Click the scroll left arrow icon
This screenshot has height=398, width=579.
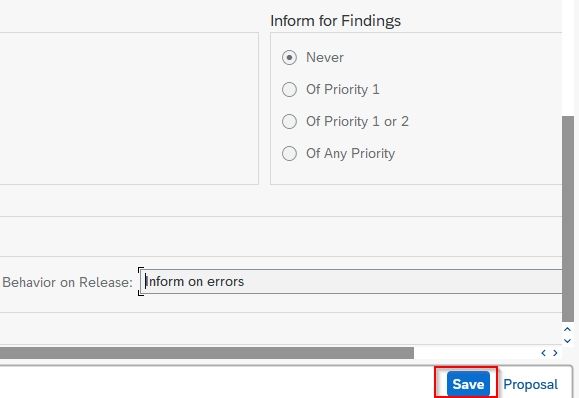[x=543, y=353]
